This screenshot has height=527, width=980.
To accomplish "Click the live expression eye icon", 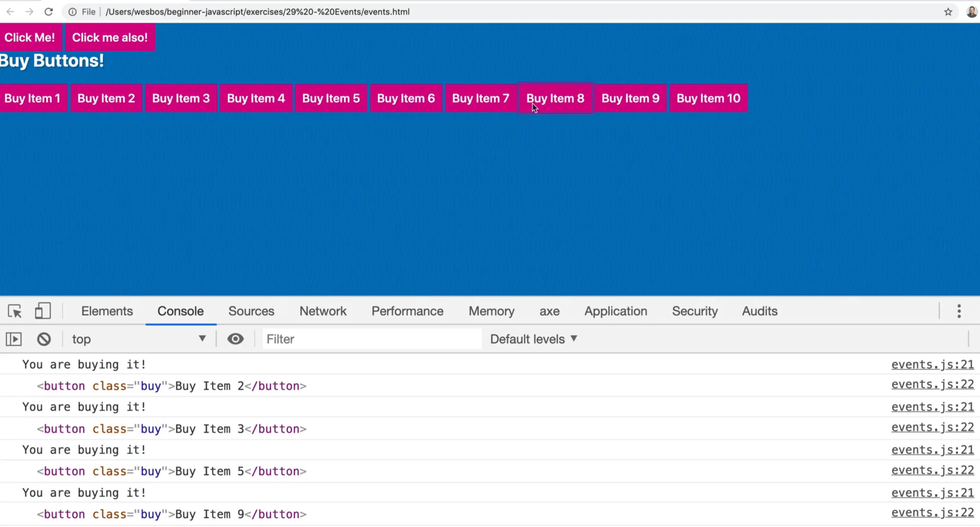I will pos(236,339).
